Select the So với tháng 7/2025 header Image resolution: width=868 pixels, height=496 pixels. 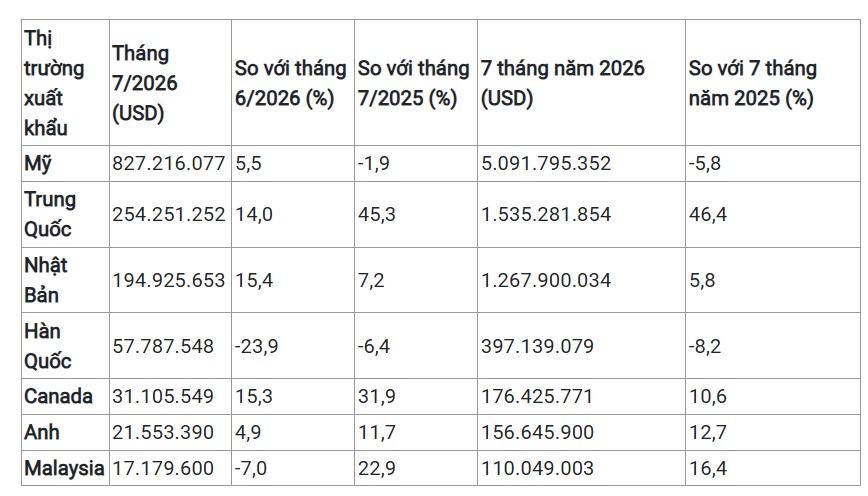(413, 83)
